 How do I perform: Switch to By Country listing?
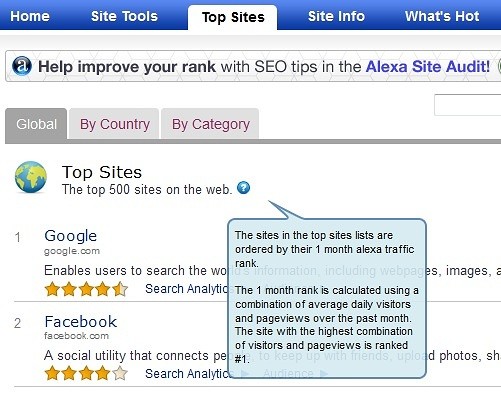coord(114,124)
